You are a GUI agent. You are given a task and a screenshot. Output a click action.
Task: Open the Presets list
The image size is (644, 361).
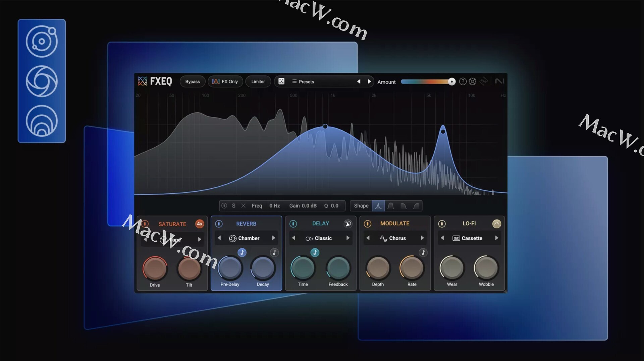pyautogui.click(x=303, y=81)
